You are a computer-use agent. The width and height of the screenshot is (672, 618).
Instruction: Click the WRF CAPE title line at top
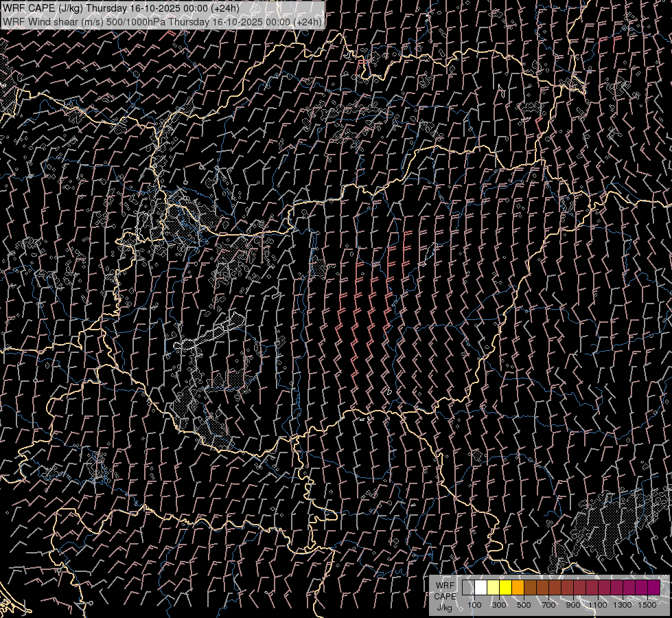[x=121, y=8]
